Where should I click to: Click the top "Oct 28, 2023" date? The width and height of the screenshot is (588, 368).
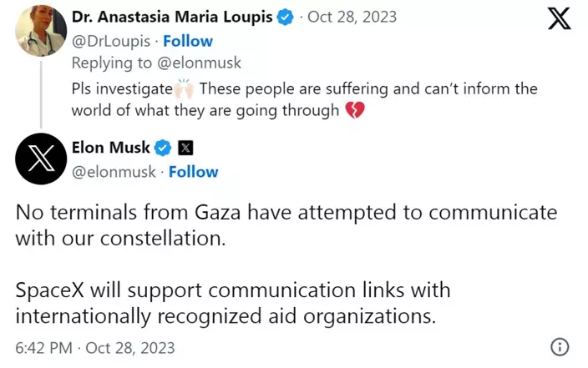tap(352, 18)
